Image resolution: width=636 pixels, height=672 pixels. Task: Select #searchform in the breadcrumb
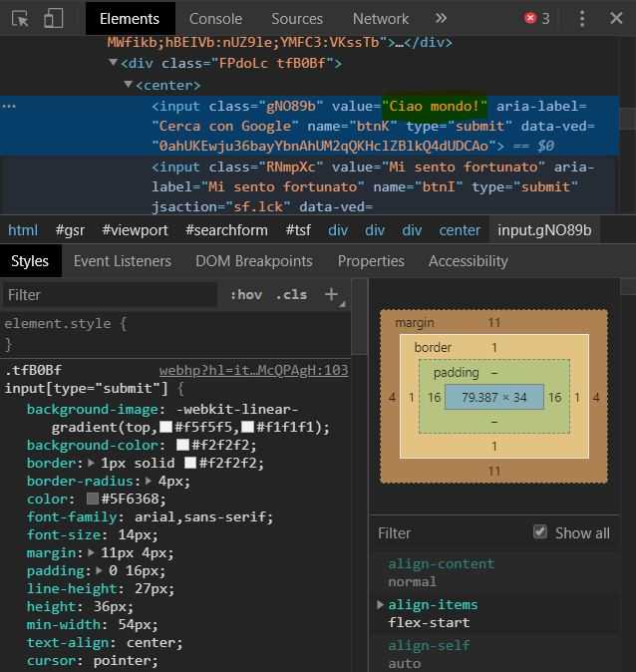(x=226, y=230)
